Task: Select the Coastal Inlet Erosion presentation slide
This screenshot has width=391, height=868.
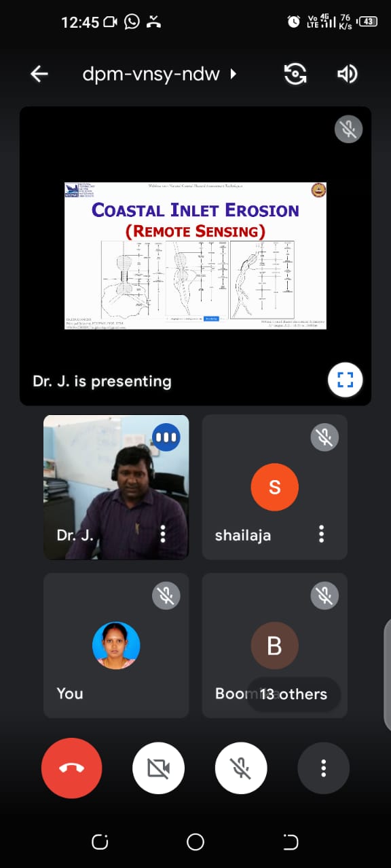Action: point(195,256)
